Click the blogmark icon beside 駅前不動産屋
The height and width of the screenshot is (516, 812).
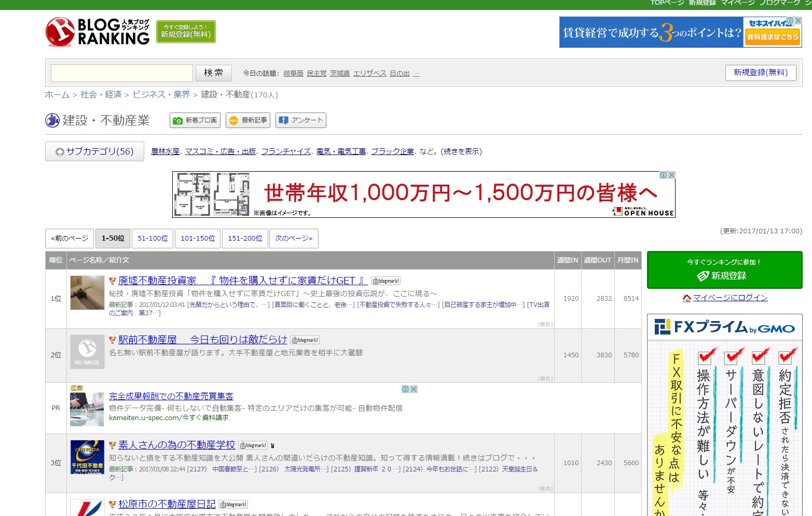pos(305,340)
